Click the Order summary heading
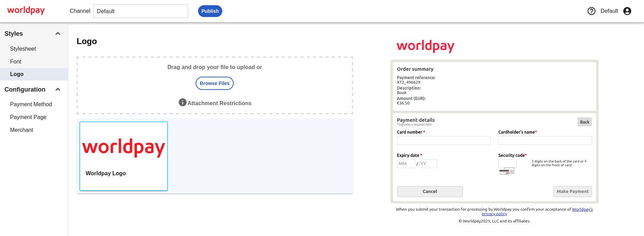 pyautogui.click(x=415, y=69)
